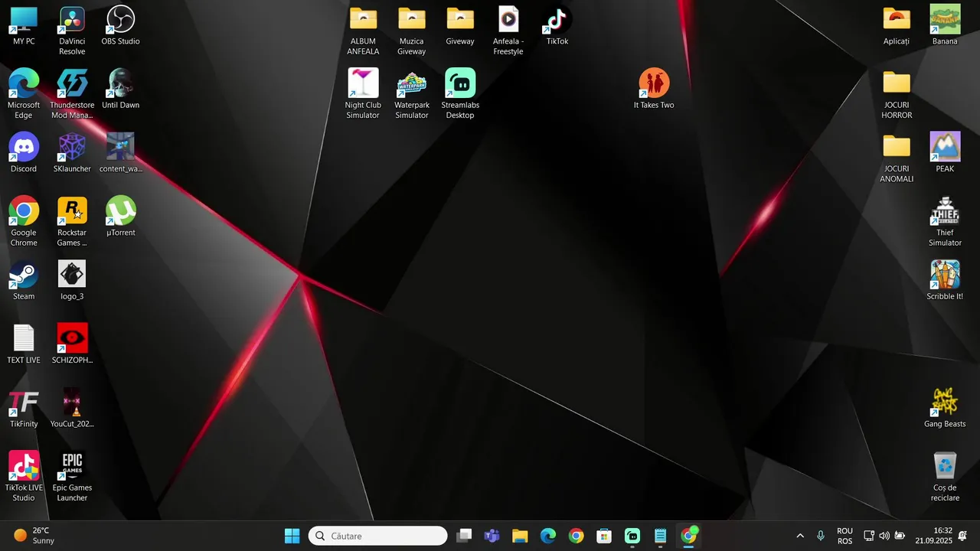
Task: Show hidden system tray icons
Action: coord(800,536)
